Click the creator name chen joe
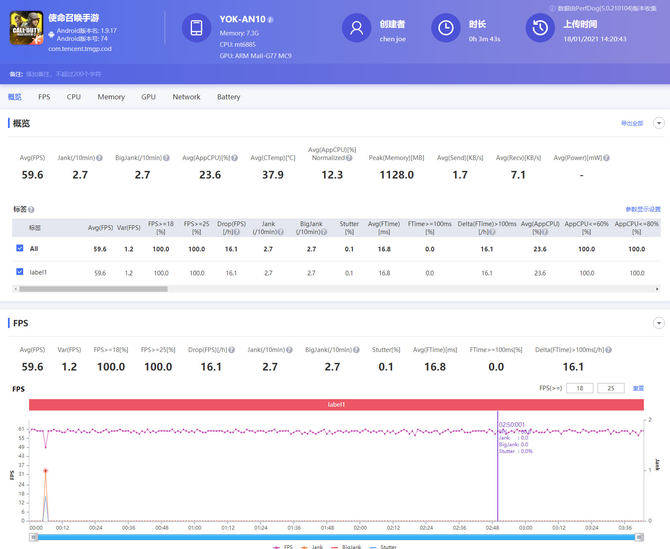The width and height of the screenshot is (670, 549). [393, 39]
